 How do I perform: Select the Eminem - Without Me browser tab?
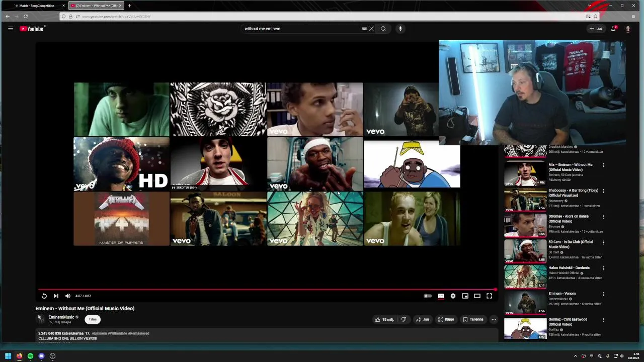point(96,6)
